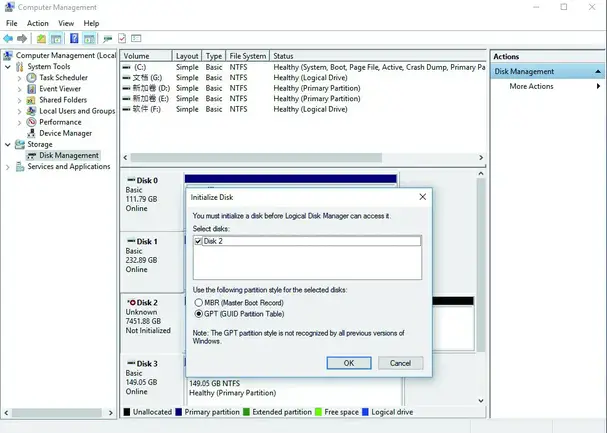Click the Disk 3 drive icon
This screenshot has height=433, width=607.
131,363
